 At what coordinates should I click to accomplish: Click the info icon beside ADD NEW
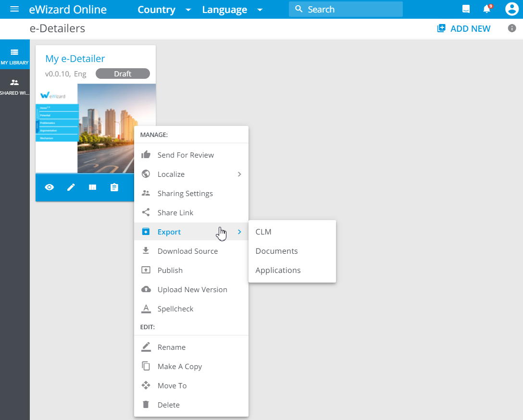(x=512, y=28)
